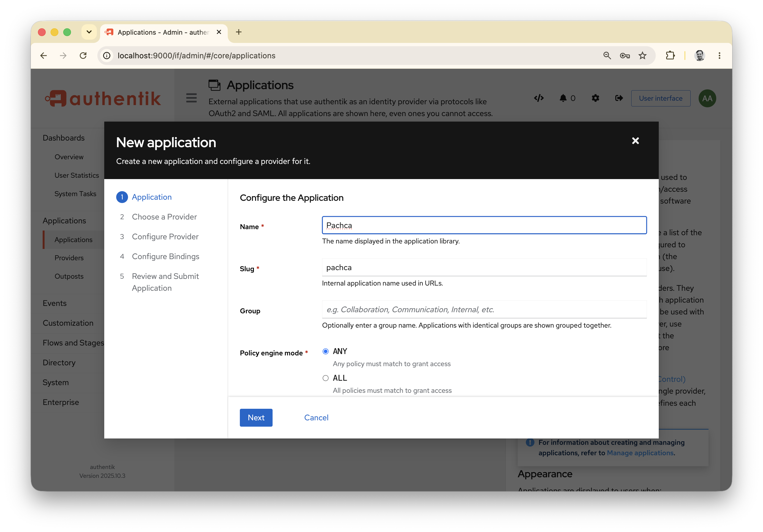Image resolution: width=763 pixels, height=532 pixels.
Task: Open the tab search dropdown
Action: 89,32
